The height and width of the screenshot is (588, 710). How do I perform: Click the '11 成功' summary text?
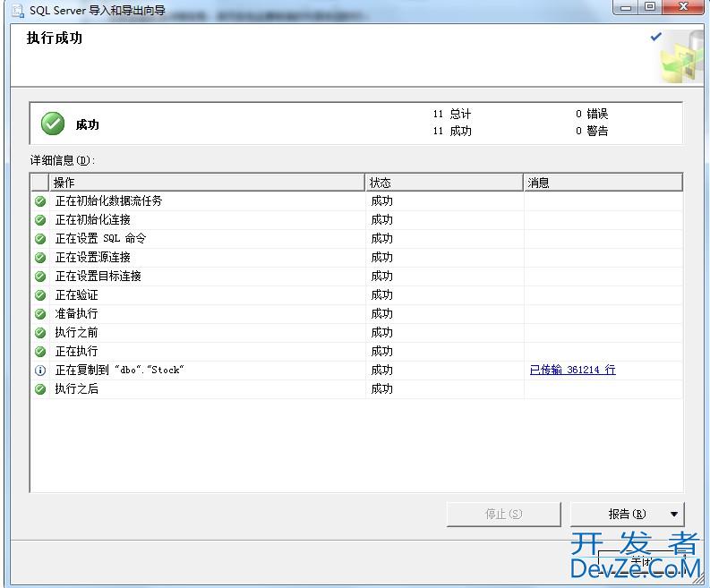coord(452,132)
